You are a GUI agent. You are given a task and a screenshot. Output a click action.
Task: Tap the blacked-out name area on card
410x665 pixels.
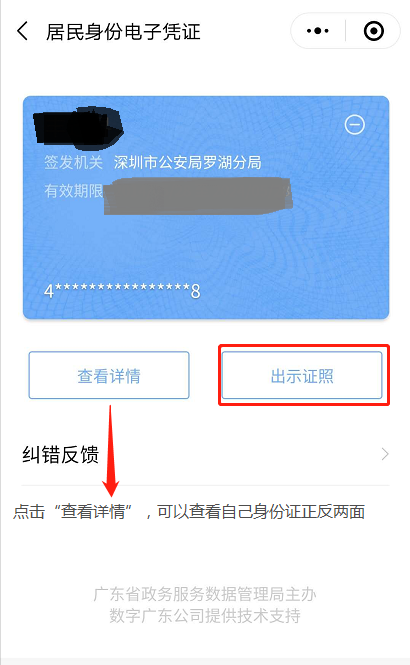78,128
